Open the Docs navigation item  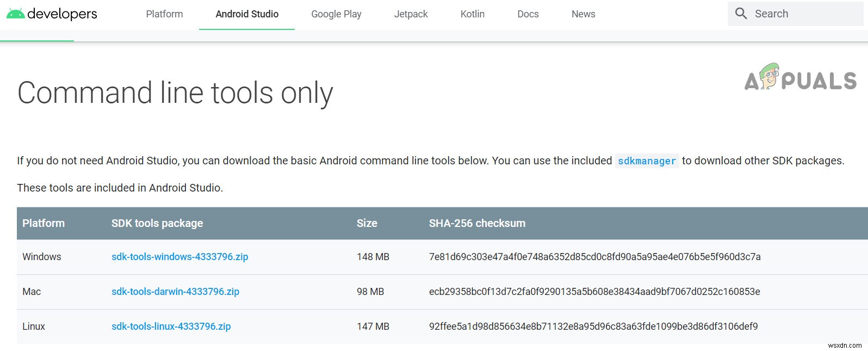(x=528, y=14)
